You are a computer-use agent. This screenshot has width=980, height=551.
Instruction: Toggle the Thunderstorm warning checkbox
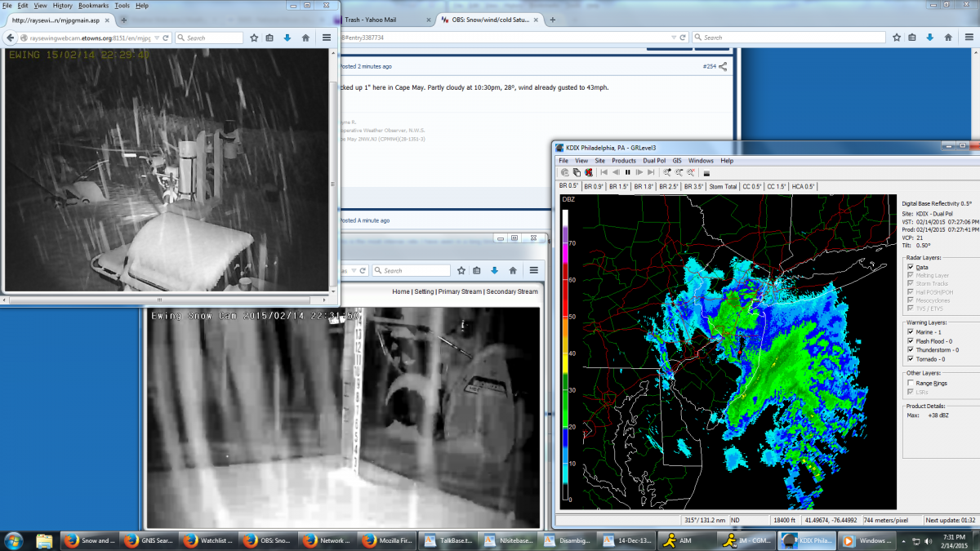coord(910,349)
